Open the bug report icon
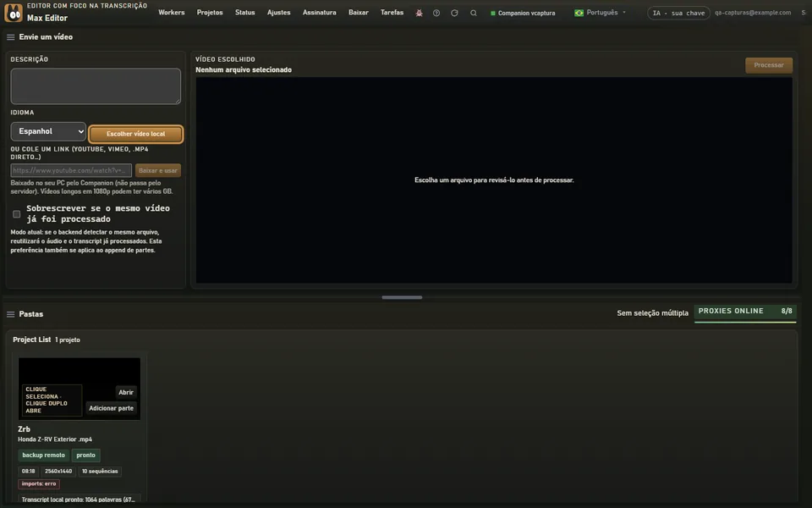This screenshot has height=508, width=812. point(419,13)
